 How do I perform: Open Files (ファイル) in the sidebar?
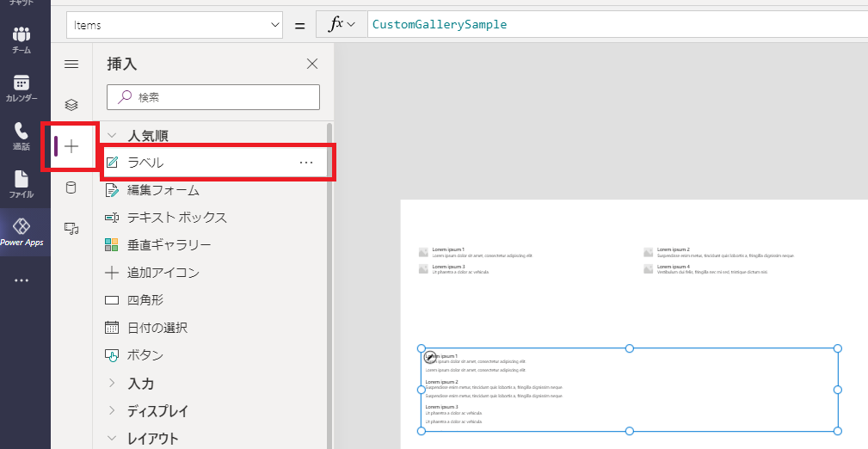21,185
